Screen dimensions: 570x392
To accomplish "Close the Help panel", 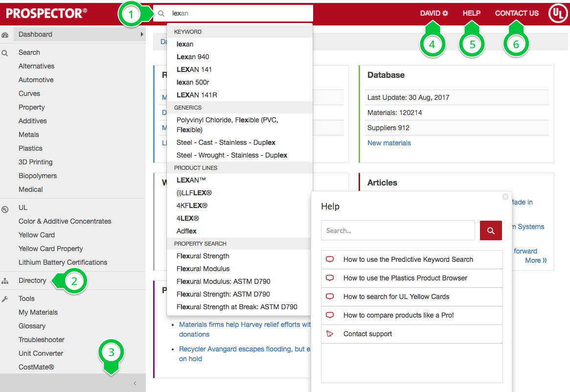I will 505,197.
